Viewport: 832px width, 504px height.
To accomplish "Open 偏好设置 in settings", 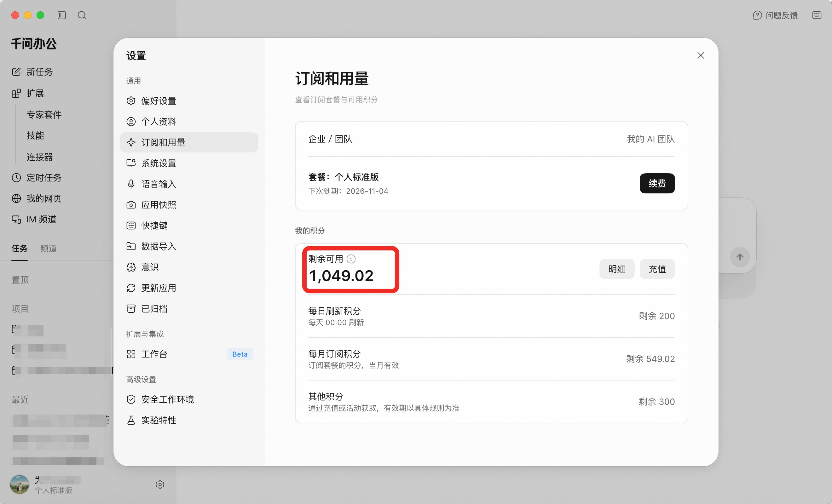I will point(189,101).
